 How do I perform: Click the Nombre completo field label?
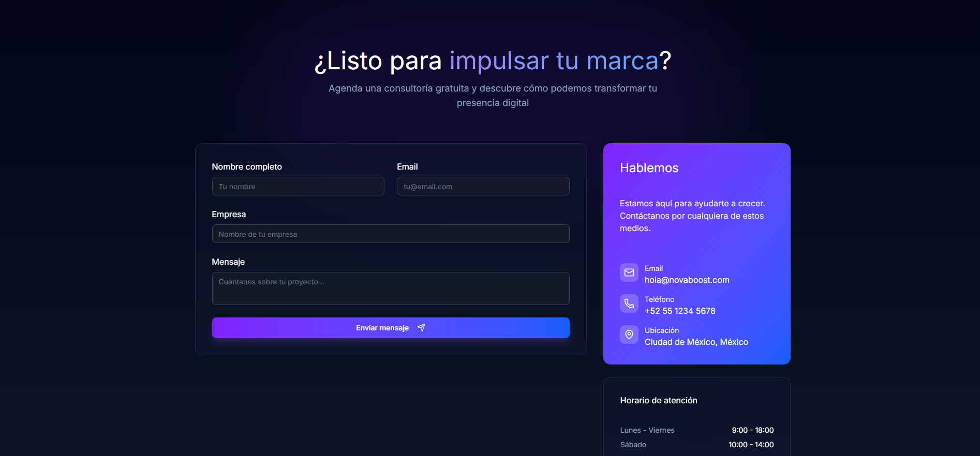pyautogui.click(x=247, y=167)
